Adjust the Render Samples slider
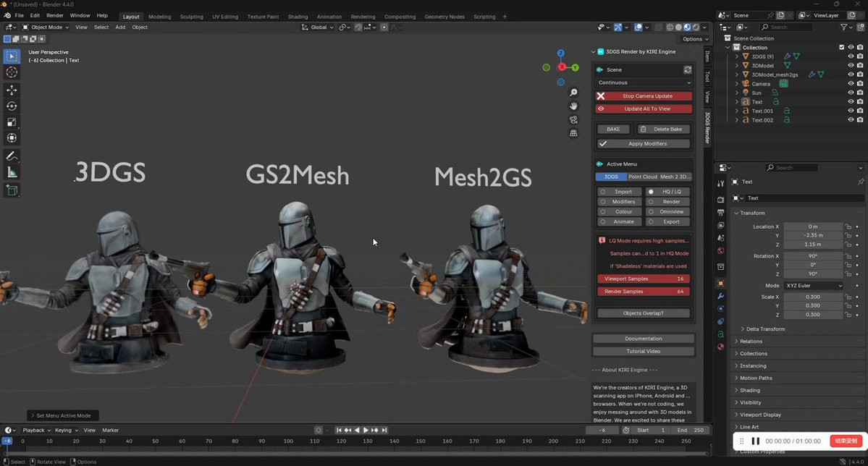 644,292
